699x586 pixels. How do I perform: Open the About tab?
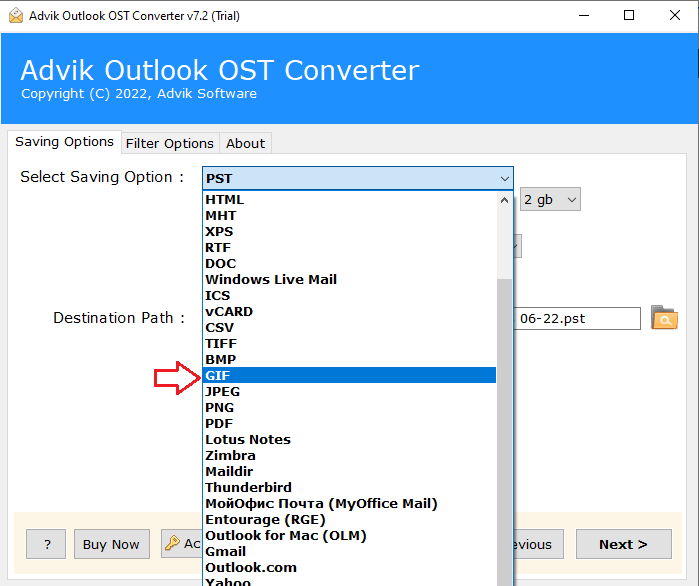point(245,143)
